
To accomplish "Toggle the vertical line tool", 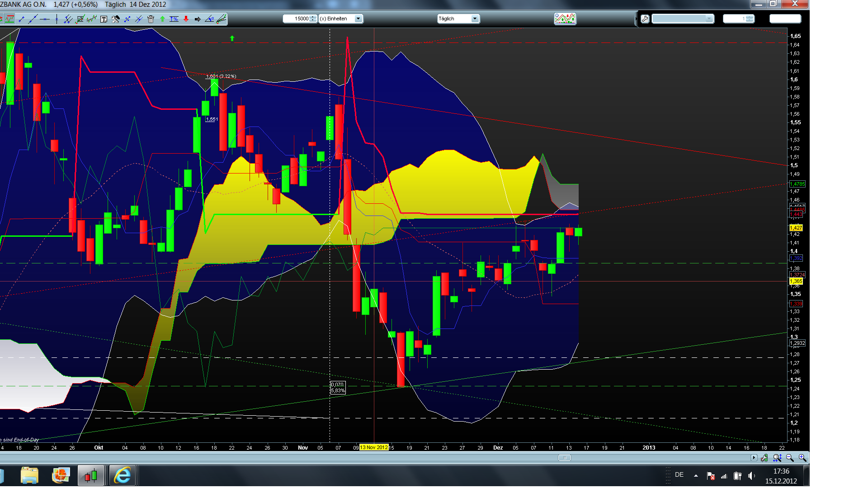I will (x=57, y=19).
